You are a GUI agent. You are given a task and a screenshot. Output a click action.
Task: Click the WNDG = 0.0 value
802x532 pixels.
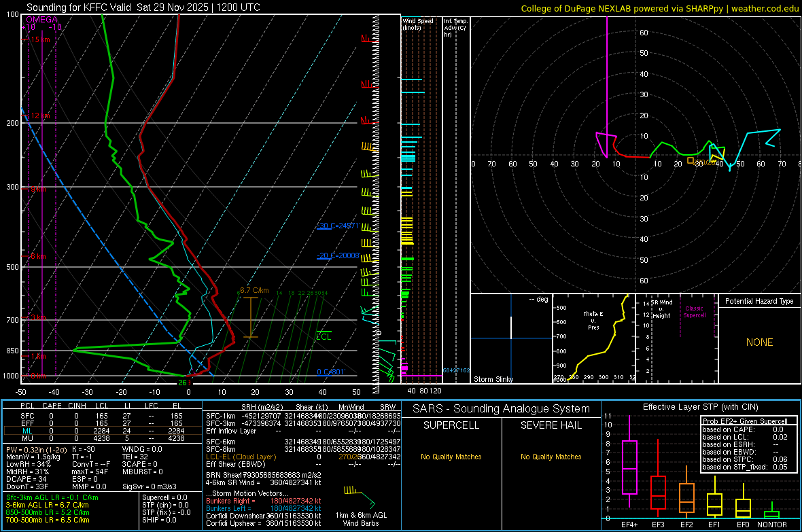tap(142, 450)
